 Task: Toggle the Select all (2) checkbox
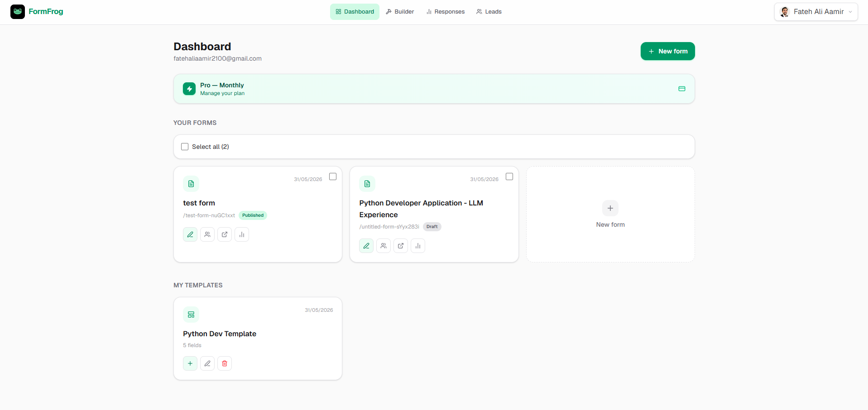tap(185, 147)
